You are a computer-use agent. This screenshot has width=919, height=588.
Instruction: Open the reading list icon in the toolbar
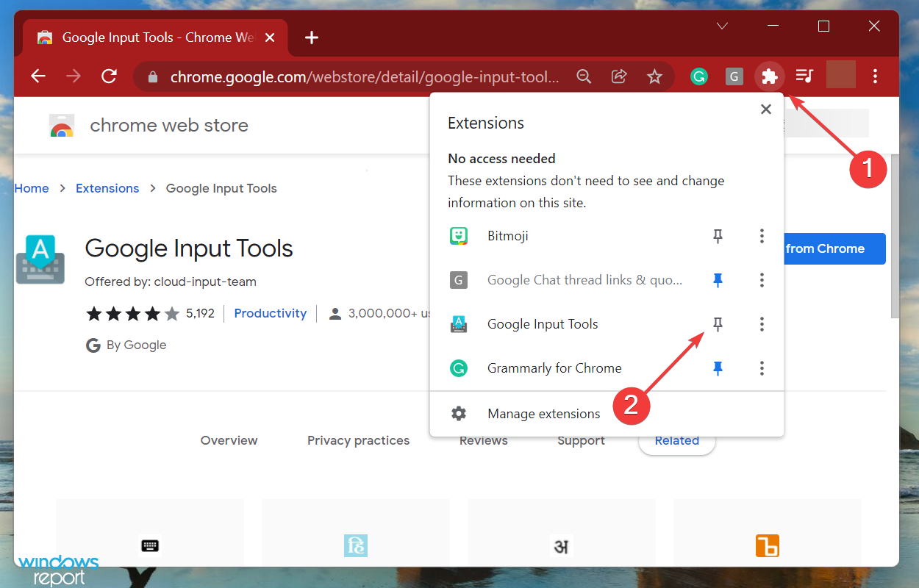tap(804, 76)
